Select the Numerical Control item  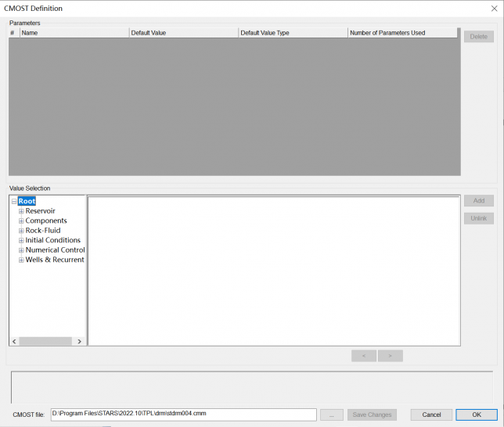[55, 250]
